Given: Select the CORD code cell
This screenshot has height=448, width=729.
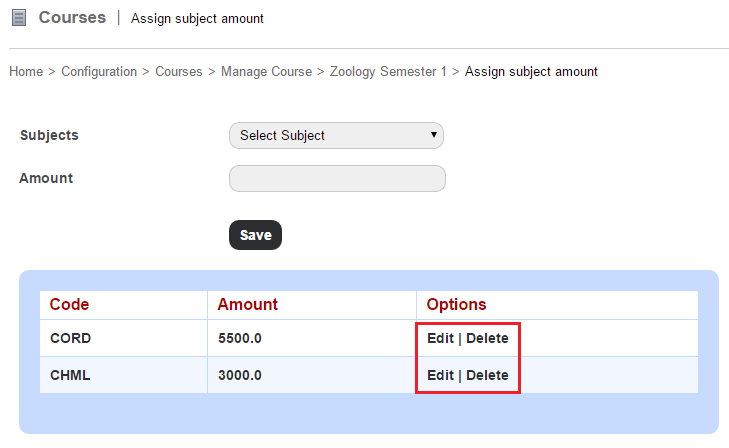Looking at the screenshot, I should click(124, 338).
